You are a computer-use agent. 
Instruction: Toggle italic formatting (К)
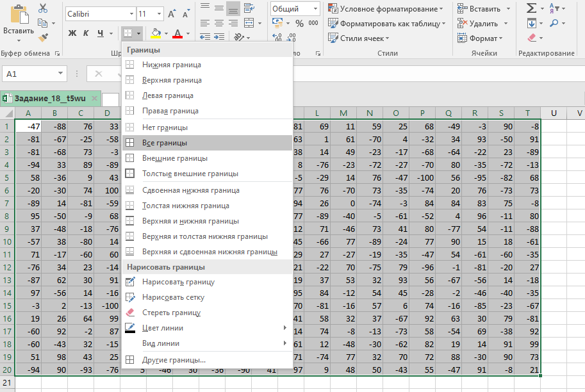click(x=87, y=33)
